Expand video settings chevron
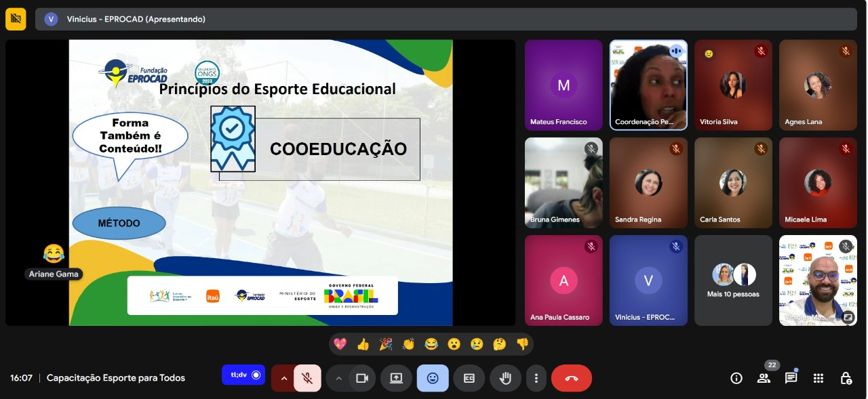The height and width of the screenshot is (399, 868). [338, 378]
